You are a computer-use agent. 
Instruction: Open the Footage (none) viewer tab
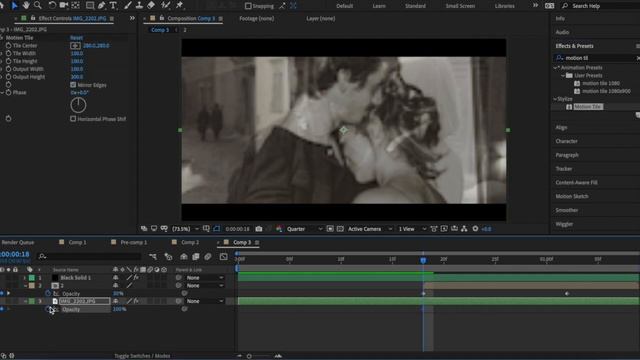point(257,19)
